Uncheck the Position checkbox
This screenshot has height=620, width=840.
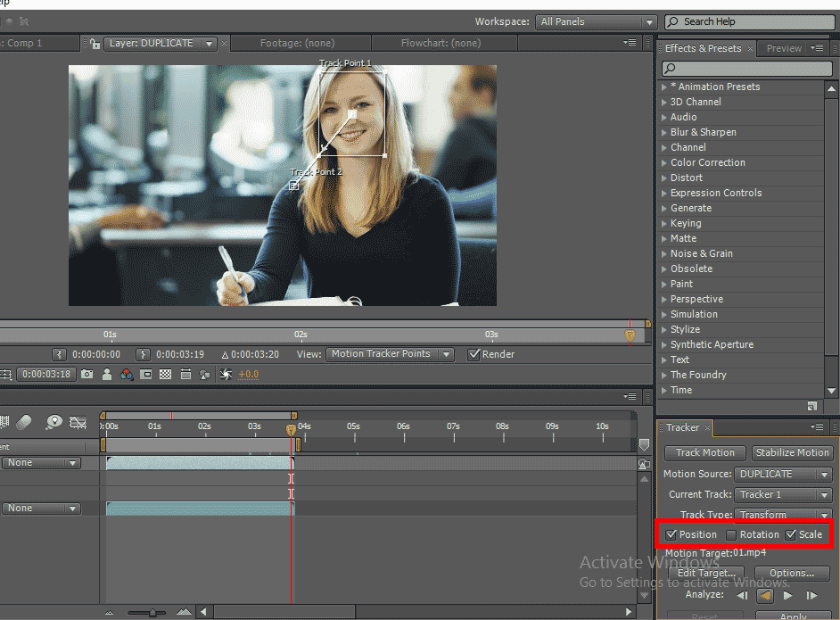coord(671,534)
